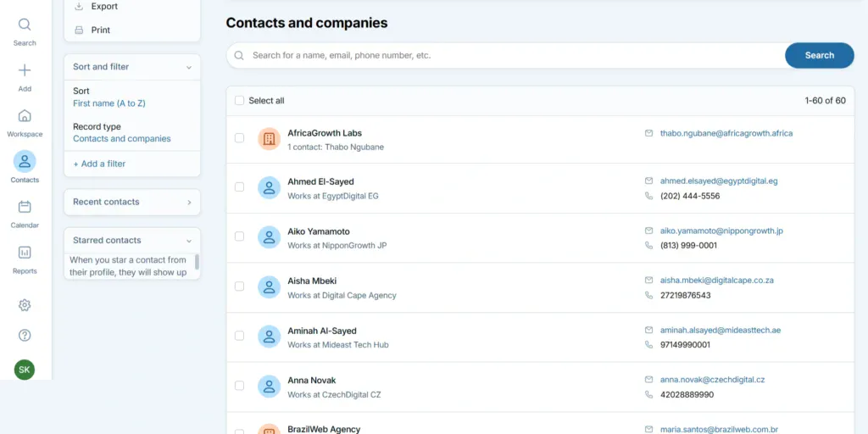Image resolution: width=868 pixels, height=434 pixels.
Task: Open the help question mark icon
Action: (x=25, y=335)
